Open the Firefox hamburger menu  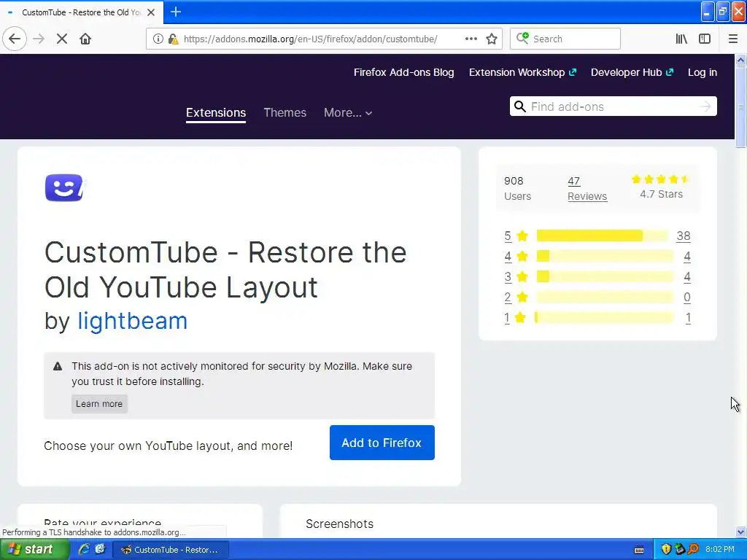pos(733,39)
